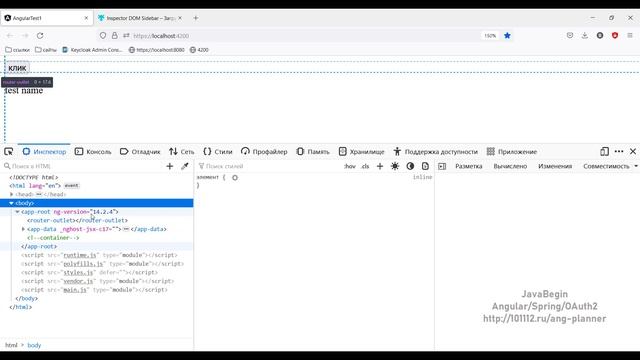
Task: Switch to the Отладчик tab
Action: [140, 151]
